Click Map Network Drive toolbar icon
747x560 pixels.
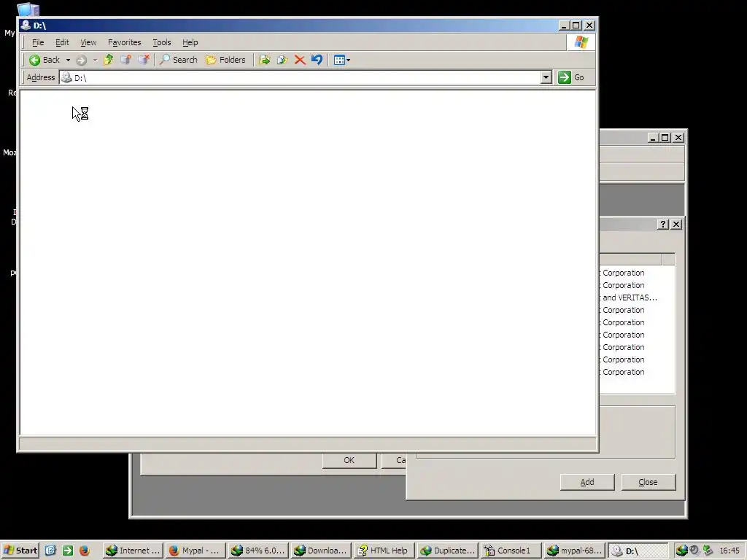(125, 60)
